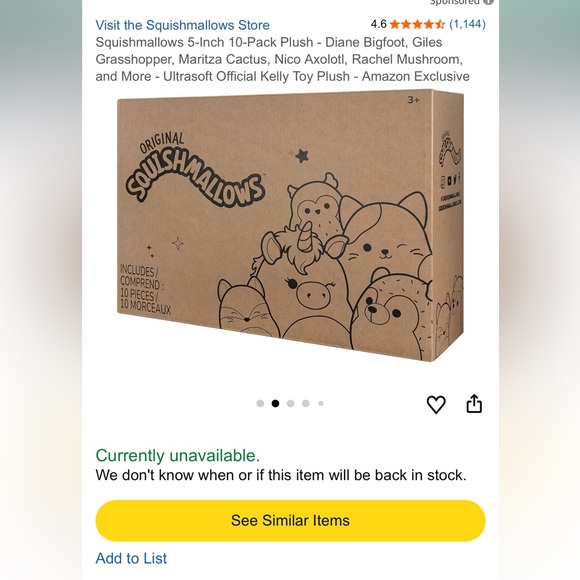Screen dimensions: 580x580
Task: Click Add to List
Action: coord(131,558)
